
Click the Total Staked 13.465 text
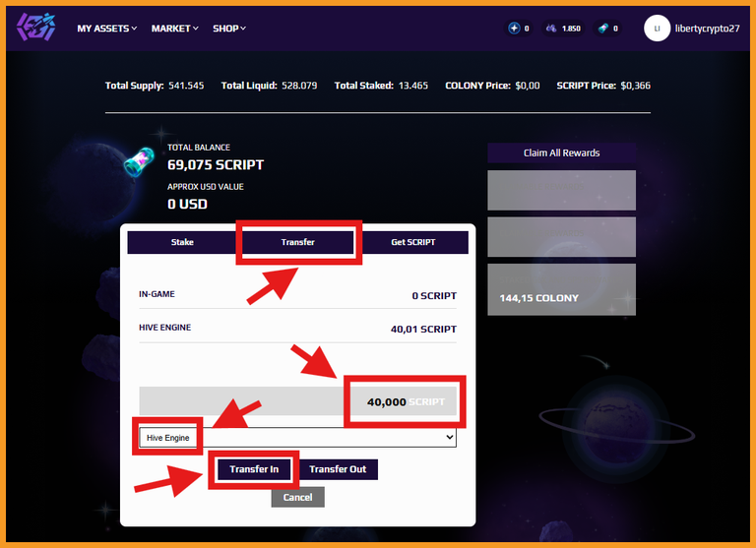(381, 86)
